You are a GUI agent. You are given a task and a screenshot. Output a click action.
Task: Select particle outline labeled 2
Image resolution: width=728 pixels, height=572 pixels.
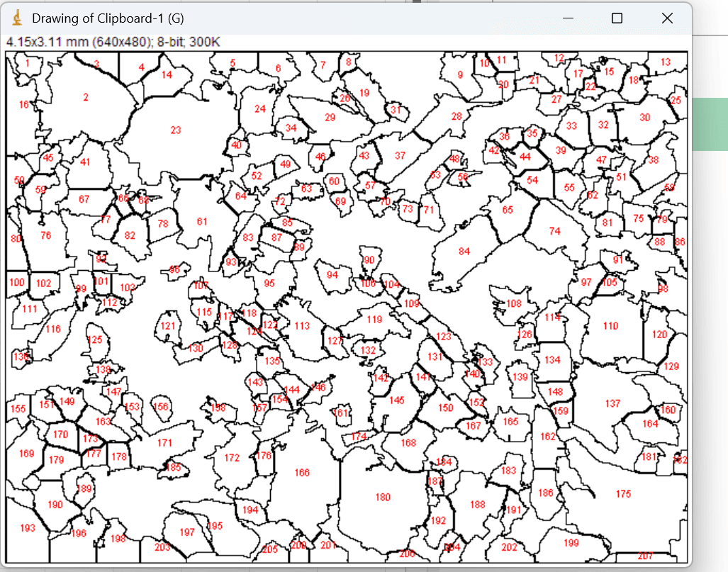point(86,97)
